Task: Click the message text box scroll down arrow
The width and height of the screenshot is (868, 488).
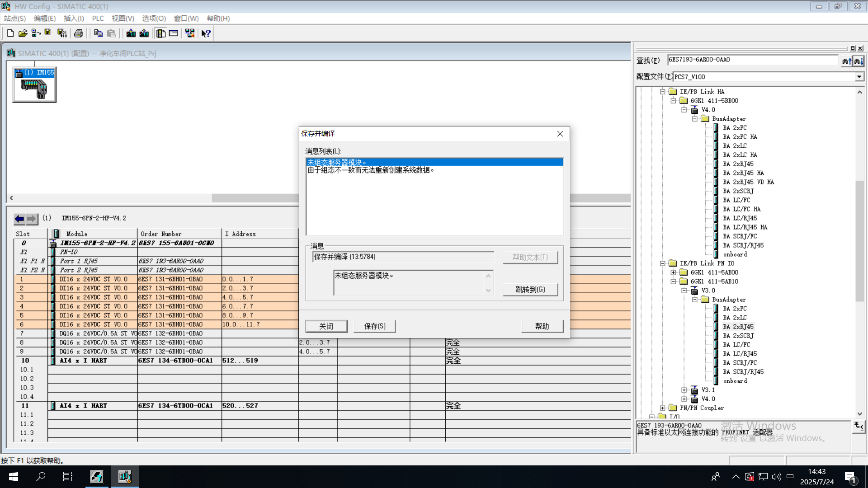Action: click(x=488, y=290)
